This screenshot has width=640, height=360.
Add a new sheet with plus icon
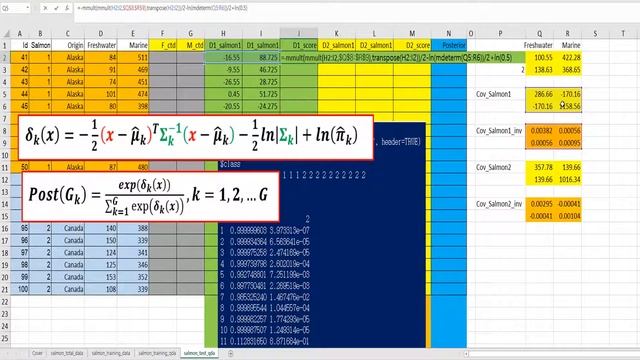pyautogui.click(x=230, y=353)
